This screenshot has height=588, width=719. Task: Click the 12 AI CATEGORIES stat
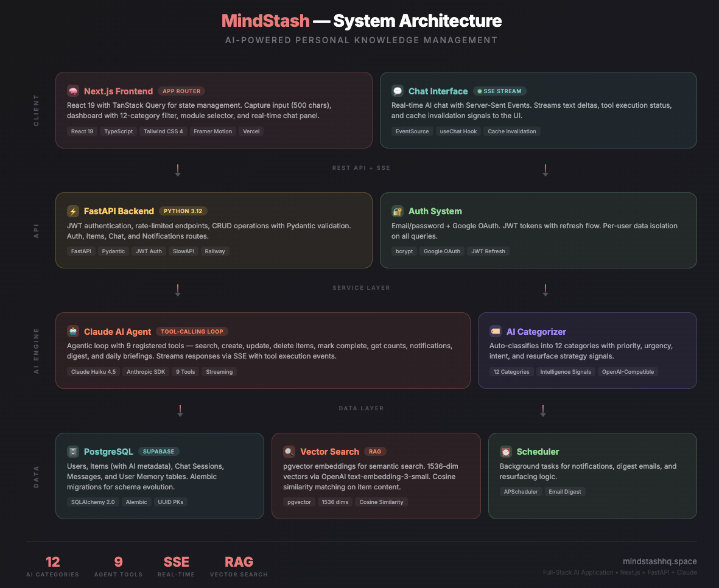pyautogui.click(x=52, y=565)
